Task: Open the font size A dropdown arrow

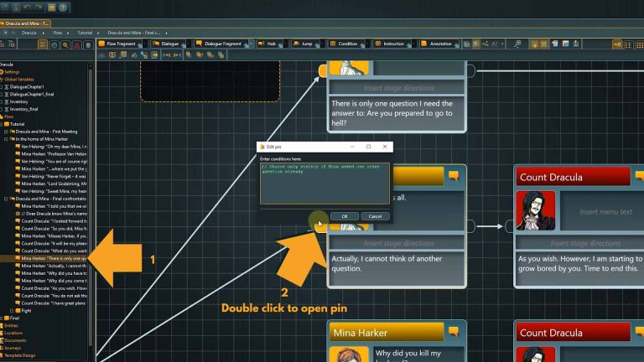Action: tap(502, 44)
